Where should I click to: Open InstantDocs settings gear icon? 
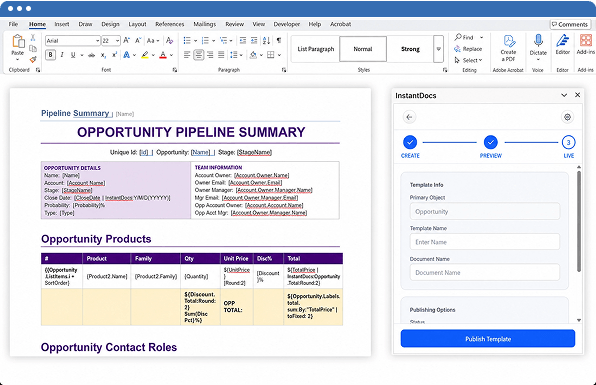[567, 117]
